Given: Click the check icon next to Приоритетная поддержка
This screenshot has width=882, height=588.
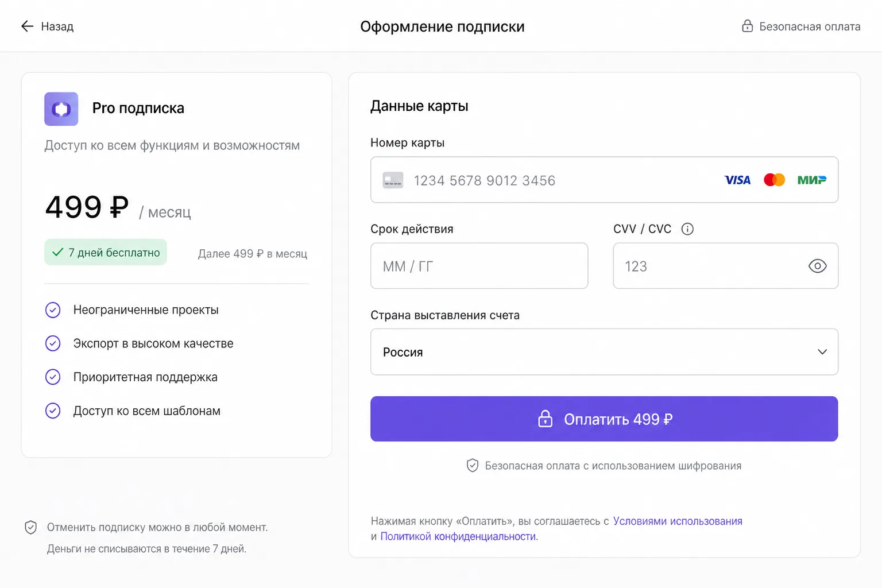Looking at the screenshot, I should [x=53, y=377].
